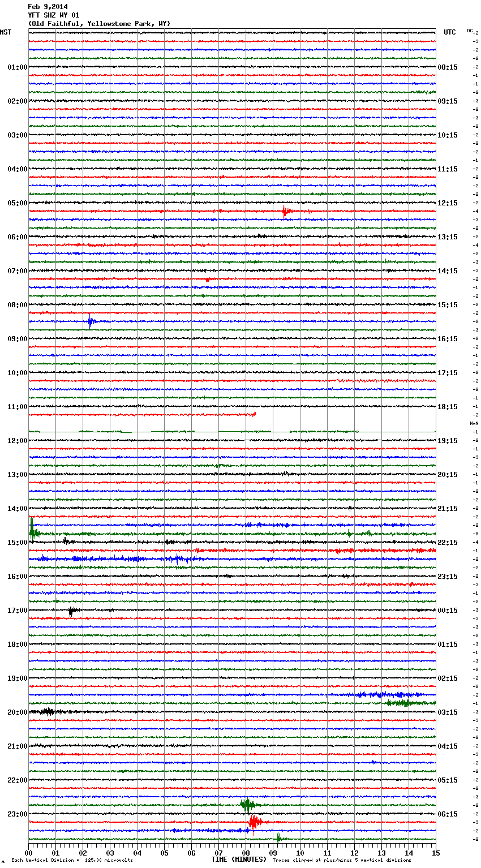This screenshot has height=868, width=481.
Task: Click the '00:15' UTC time label
Action: click(448, 611)
